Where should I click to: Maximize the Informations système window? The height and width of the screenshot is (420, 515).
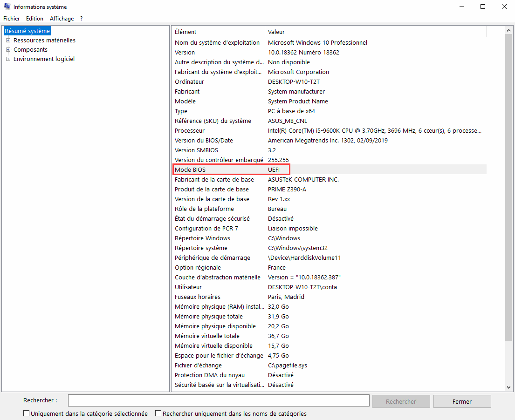click(483, 7)
